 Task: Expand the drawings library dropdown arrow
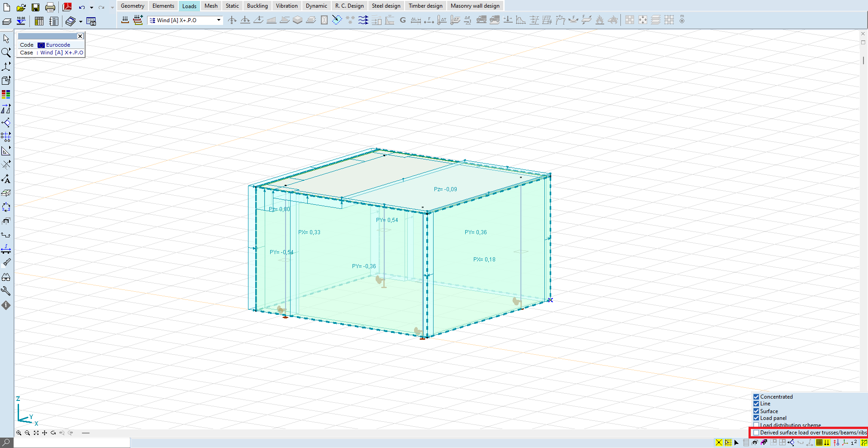81,21
